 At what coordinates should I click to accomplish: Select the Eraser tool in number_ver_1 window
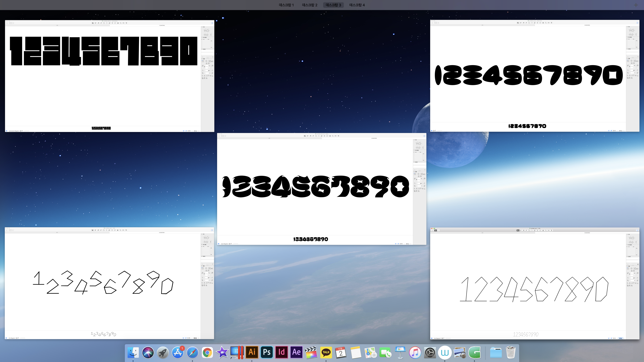coord(524,230)
